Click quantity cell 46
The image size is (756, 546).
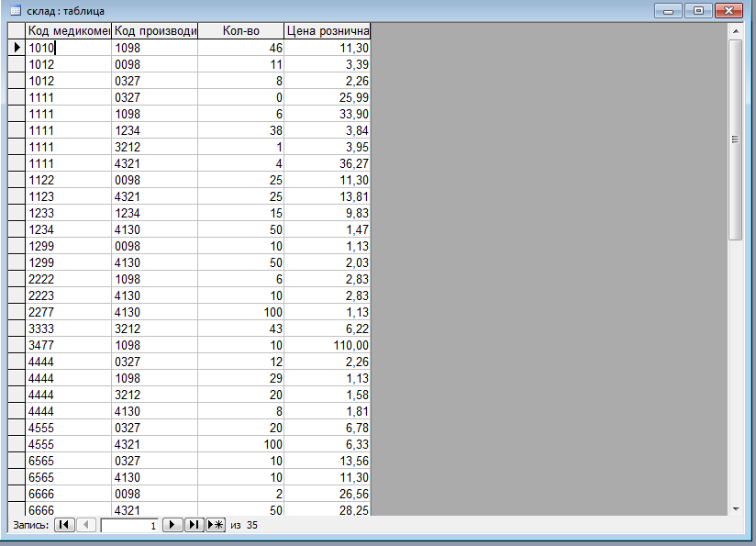[241, 48]
